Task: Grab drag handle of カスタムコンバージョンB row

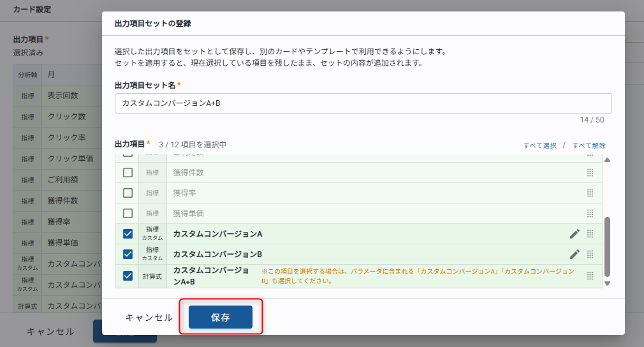Action: coord(590,255)
